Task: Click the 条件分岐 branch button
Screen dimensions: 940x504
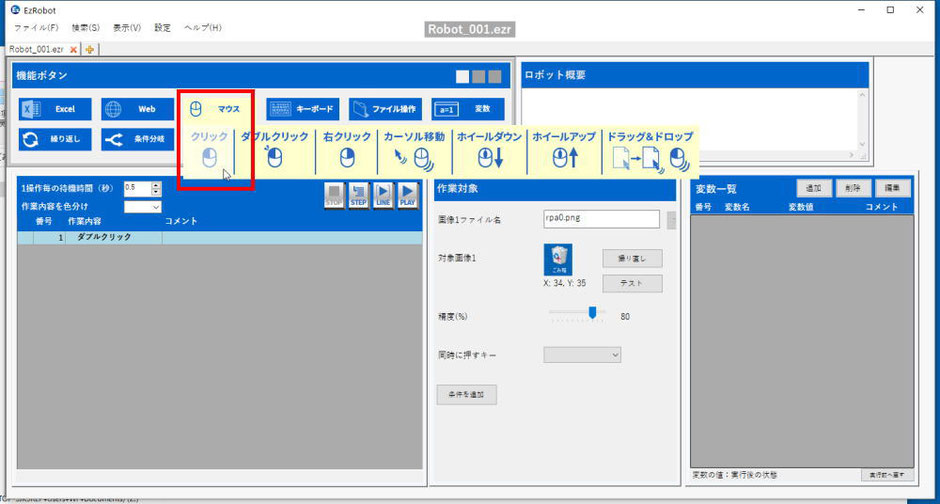Action: [137, 139]
